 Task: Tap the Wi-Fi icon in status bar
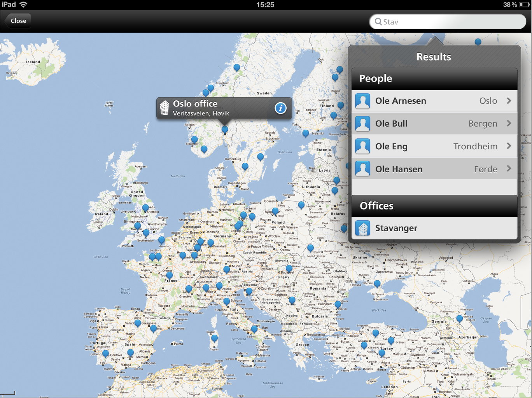(23, 5)
